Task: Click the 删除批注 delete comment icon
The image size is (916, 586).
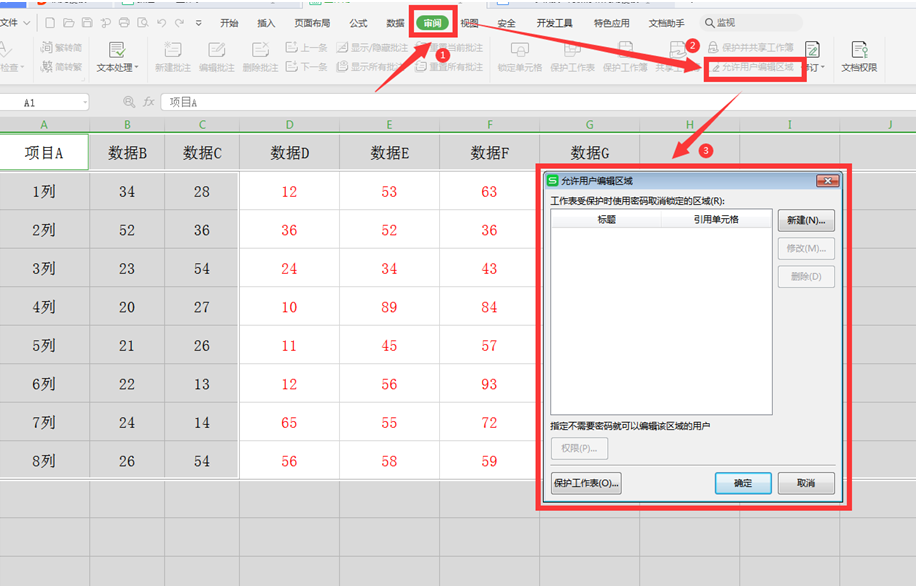Action: [x=260, y=50]
